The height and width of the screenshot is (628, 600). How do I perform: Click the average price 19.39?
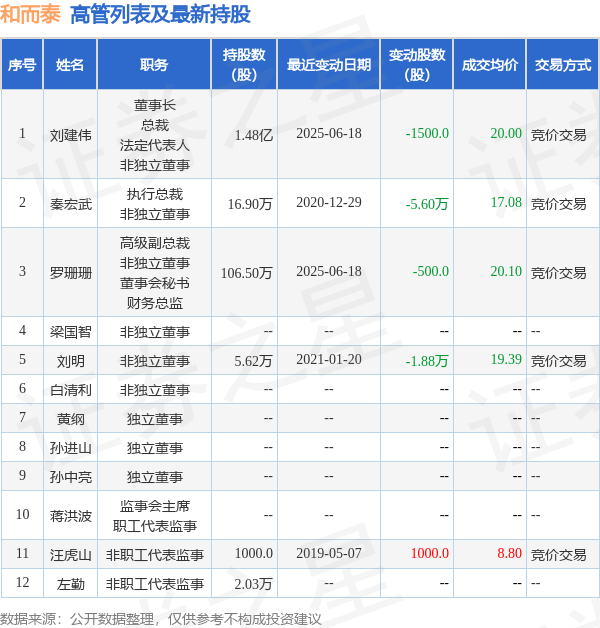pyautogui.click(x=506, y=359)
